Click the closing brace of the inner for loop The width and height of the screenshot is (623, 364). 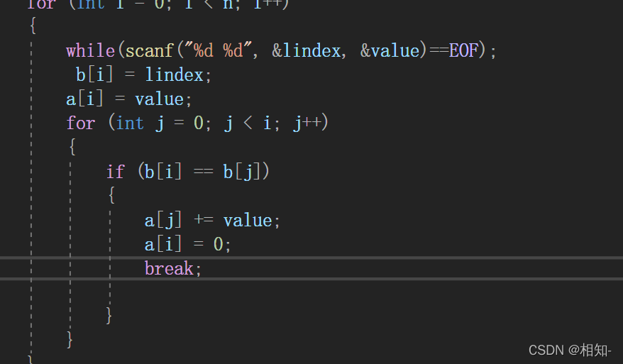click(x=70, y=340)
